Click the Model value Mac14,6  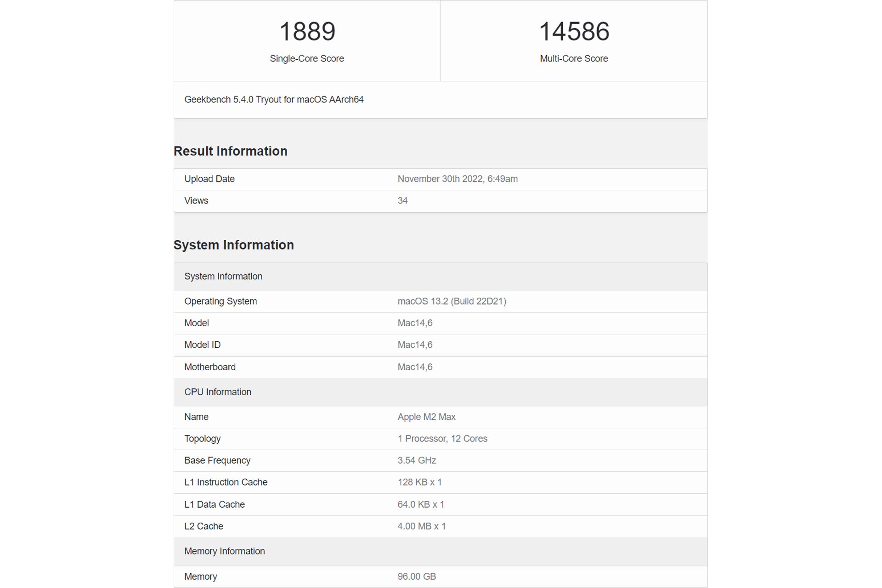coord(415,323)
